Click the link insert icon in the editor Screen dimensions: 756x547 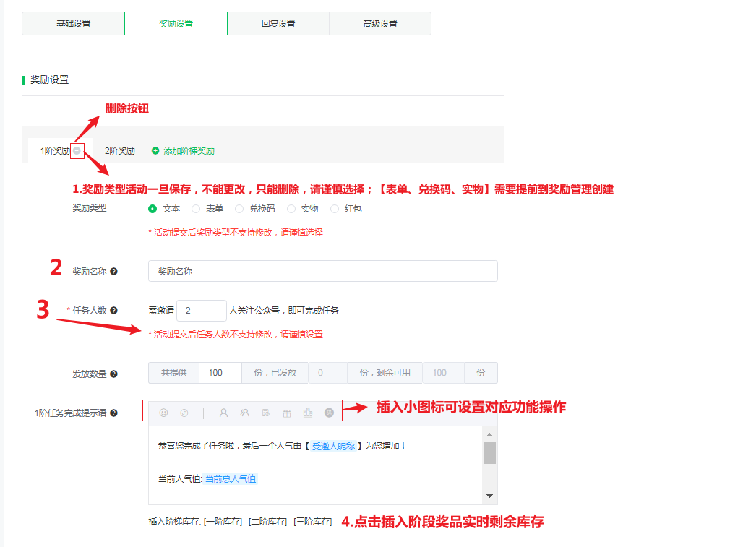click(x=184, y=412)
